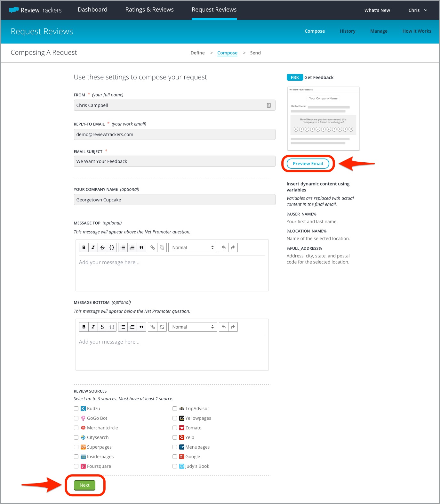Insert code braces in Message Top editor

112,248
